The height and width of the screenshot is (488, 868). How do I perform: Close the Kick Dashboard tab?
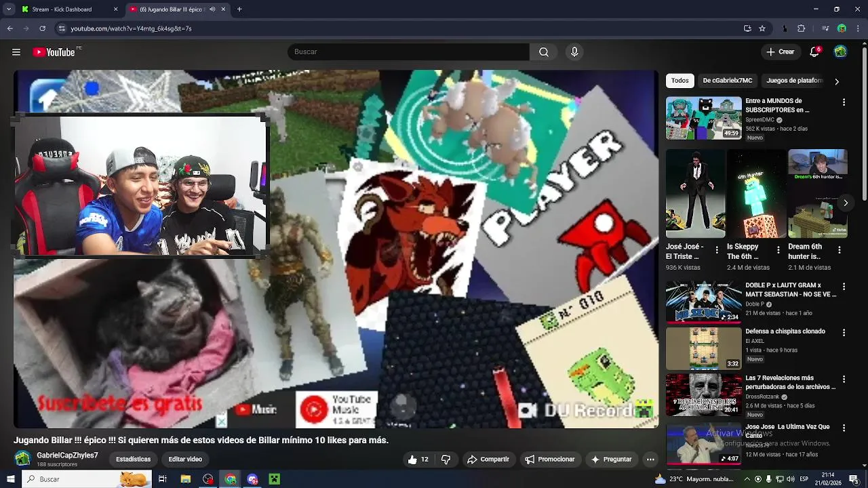point(115,9)
